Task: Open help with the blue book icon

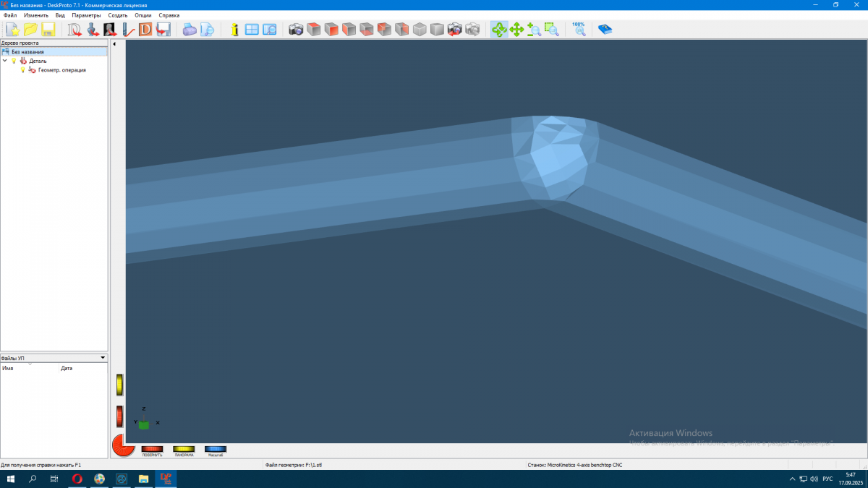Action: pyautogui.click(x=605, y=30)
